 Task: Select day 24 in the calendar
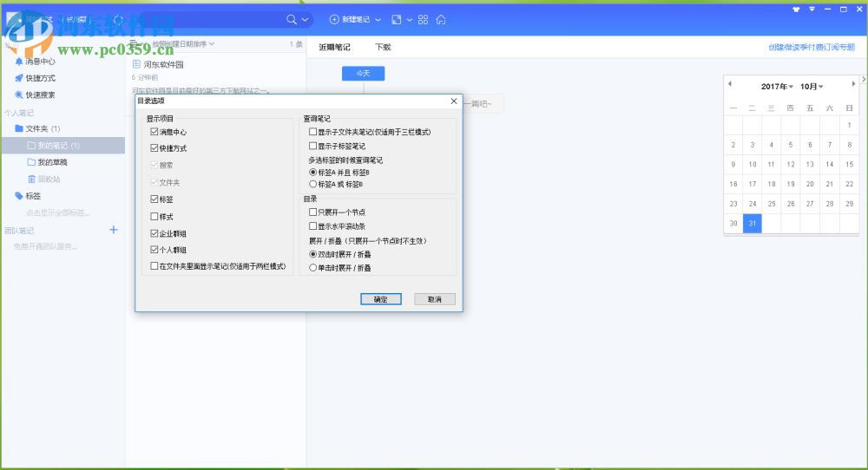753,204
